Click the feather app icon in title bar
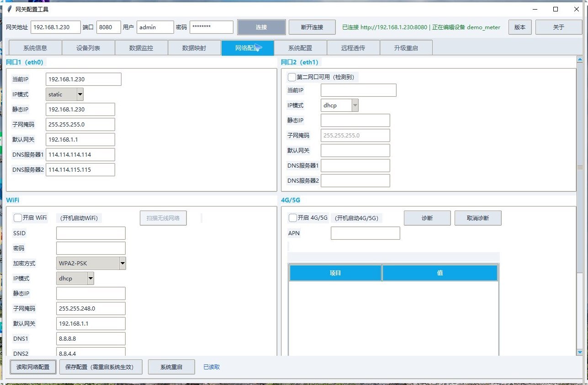This screenshot has width=588, height=385. (10, 9)
